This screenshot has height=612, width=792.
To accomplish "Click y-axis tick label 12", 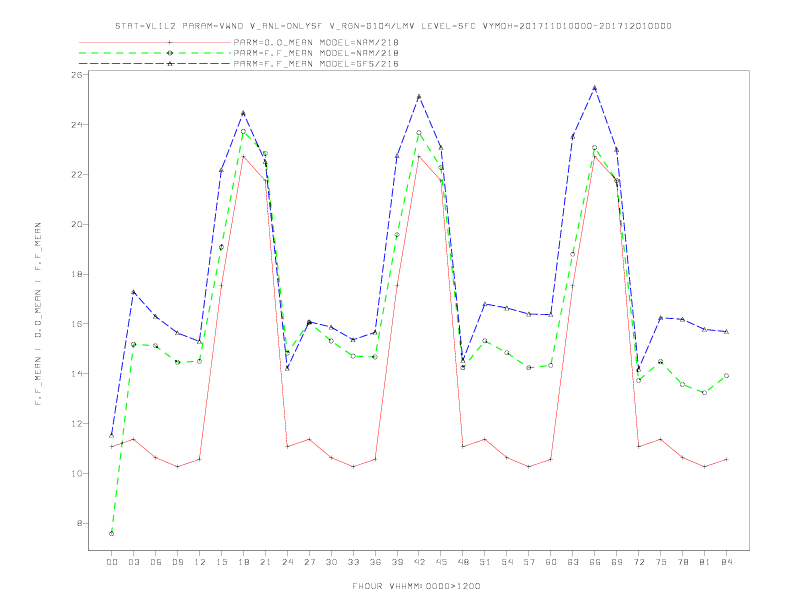I will click(x=77, y=424).
